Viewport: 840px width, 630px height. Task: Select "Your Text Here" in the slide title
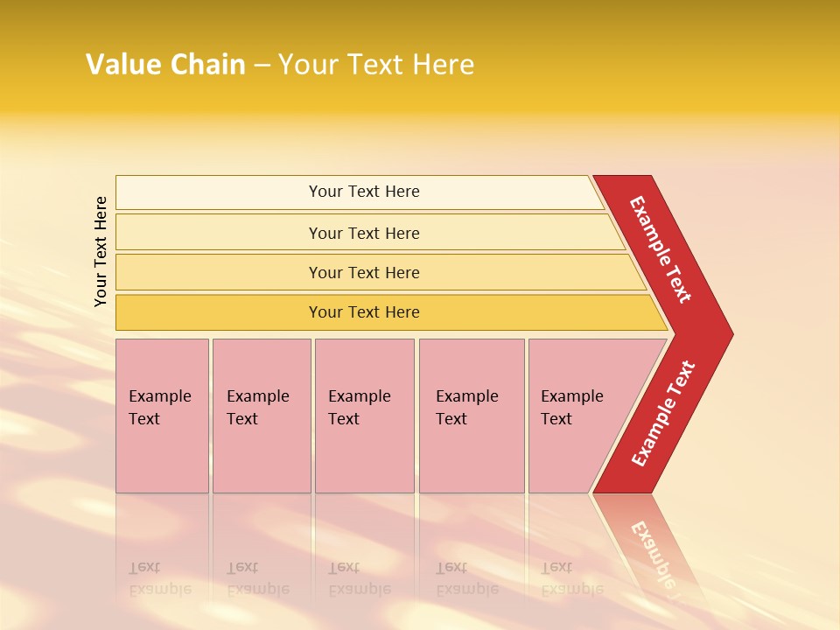click(x=376, y=65)
